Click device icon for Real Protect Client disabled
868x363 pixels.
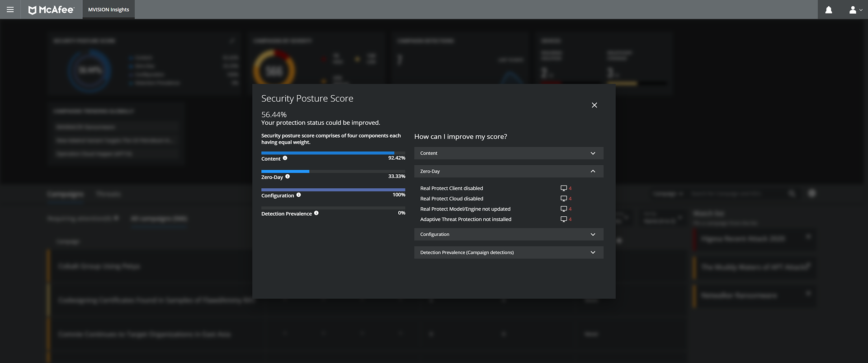564,188
